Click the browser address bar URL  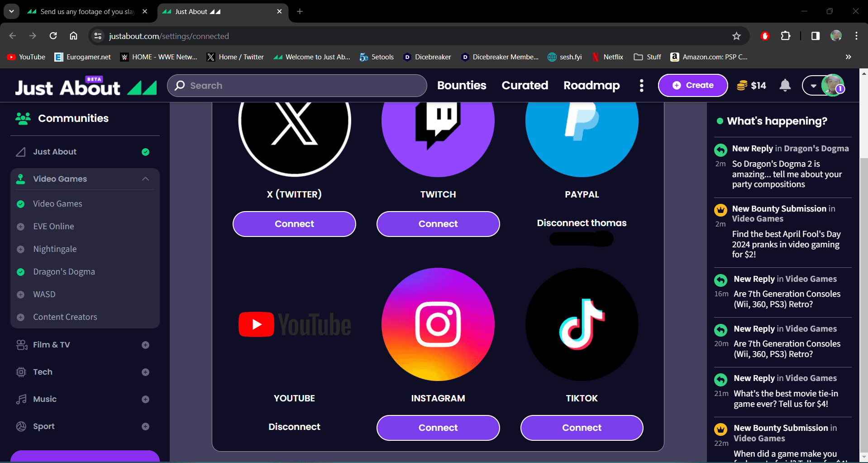coord(169,36)
